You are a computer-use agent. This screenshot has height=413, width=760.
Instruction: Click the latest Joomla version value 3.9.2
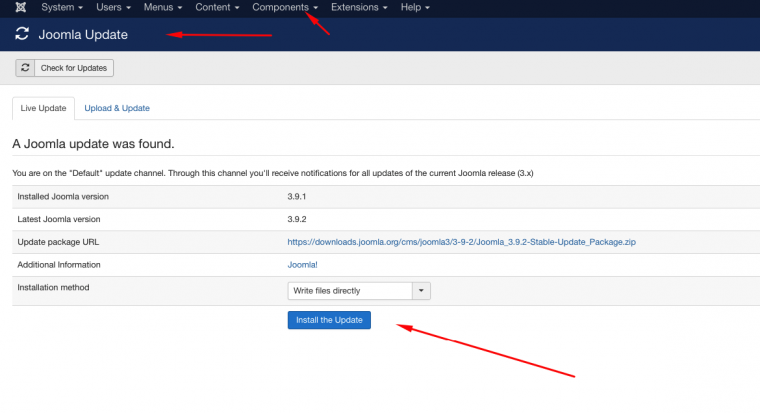pos(299,219)
